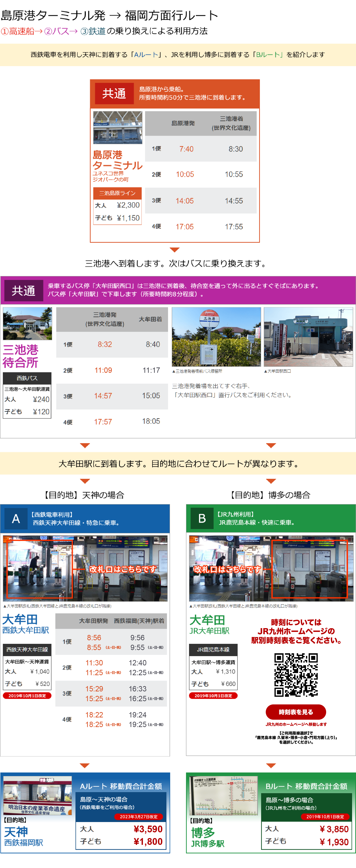This screenshot has width=356, height=868.
Task: Click the 島原港ターミナル heading
Action: pyautogui.click(x=117, y=160)
